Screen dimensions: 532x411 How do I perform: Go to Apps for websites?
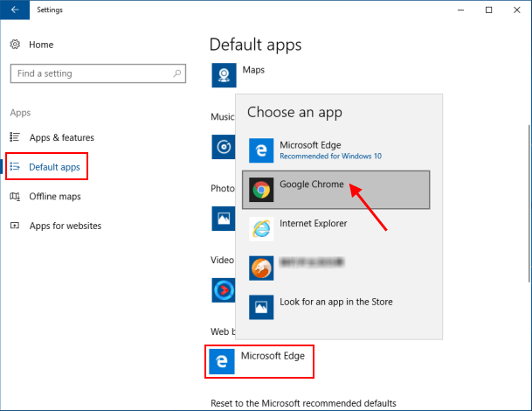click(x=65, y=226)
